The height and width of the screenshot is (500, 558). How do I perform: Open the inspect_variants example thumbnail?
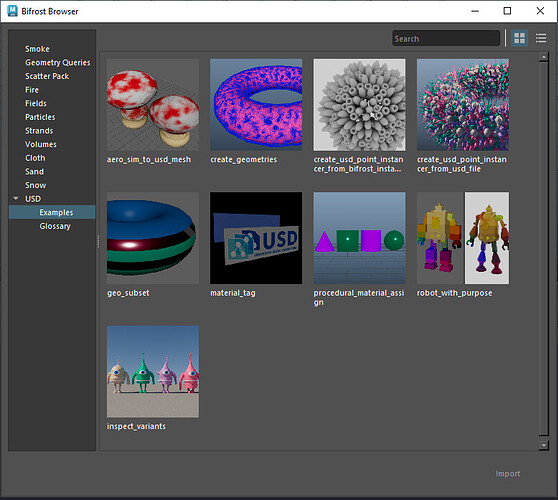[x=153, y=372]
